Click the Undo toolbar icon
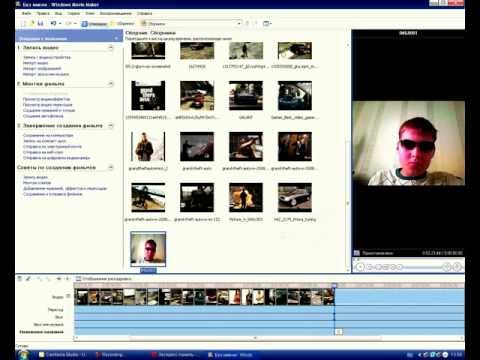 tap(53, 23)
